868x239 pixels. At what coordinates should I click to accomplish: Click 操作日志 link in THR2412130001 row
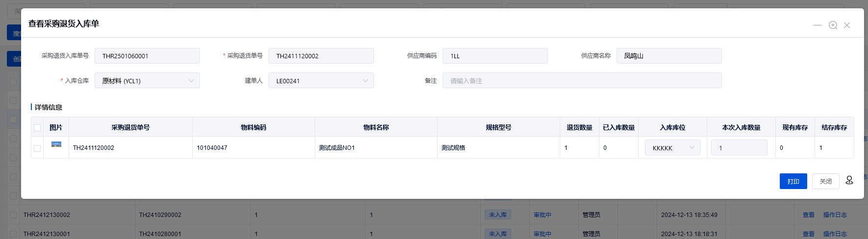[835, 234]
